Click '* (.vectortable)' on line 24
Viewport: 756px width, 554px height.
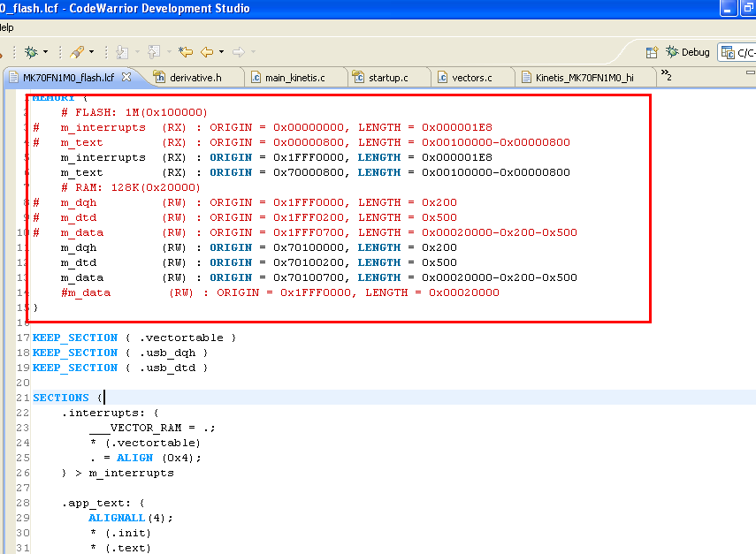pyautogui.click(x=145, y=443)
